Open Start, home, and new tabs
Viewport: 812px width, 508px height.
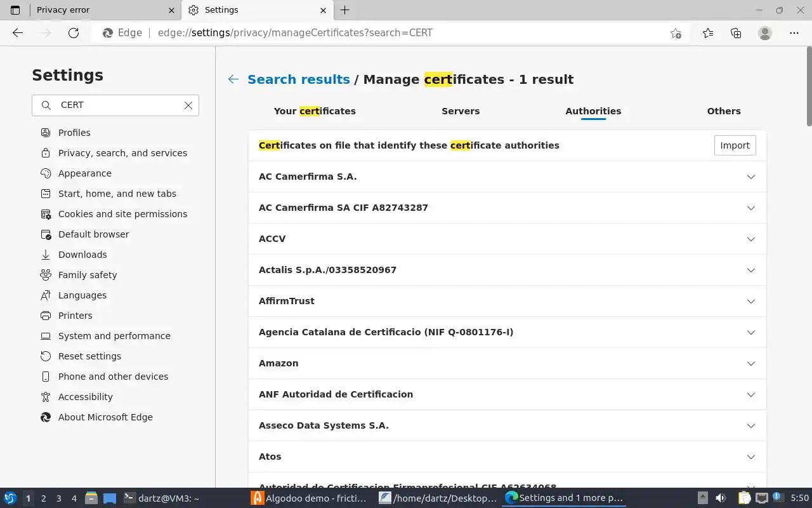coord(117,194)
